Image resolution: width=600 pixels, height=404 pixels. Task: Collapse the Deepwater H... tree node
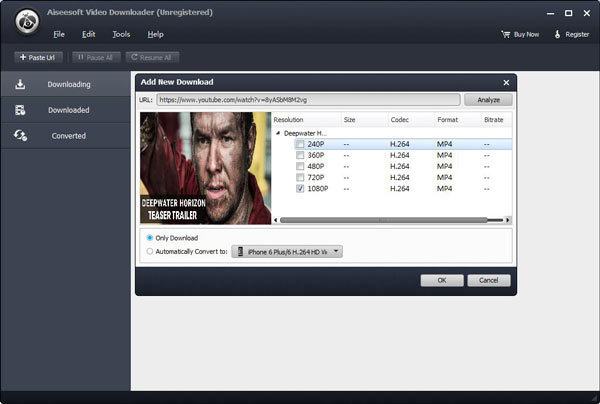coord(278,133)
